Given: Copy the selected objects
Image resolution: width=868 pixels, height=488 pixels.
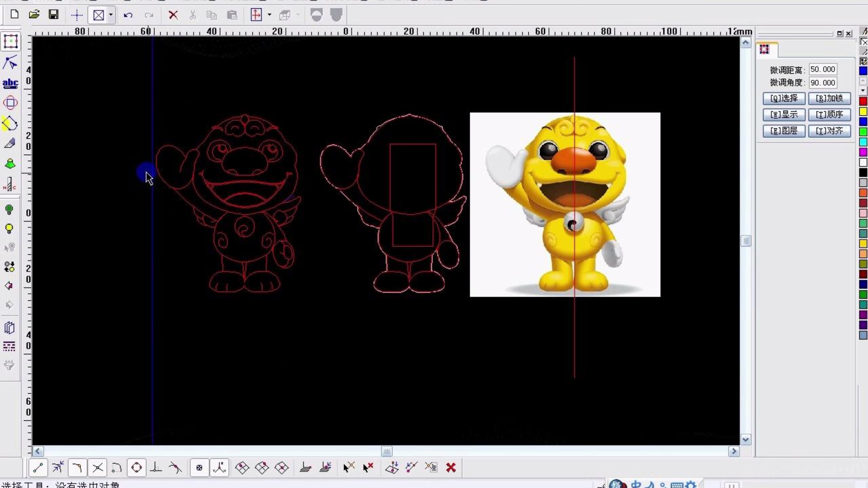Looking at the screenshot, I should click(212, 15).
